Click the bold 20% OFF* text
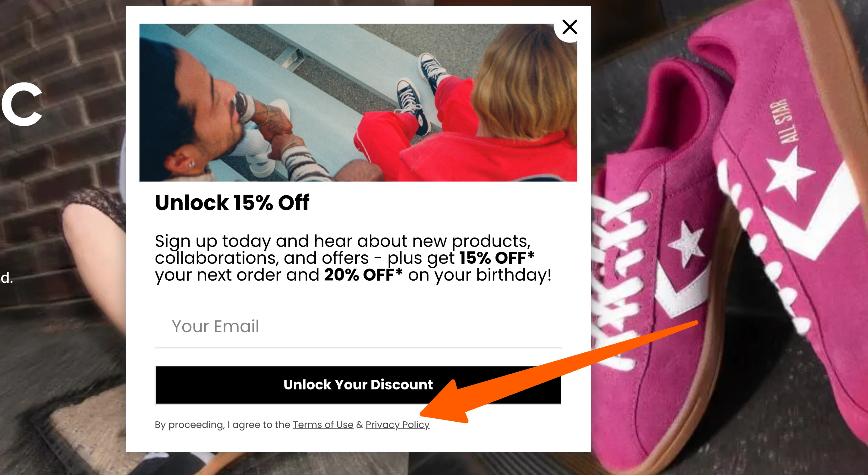The width and height of the screenshot is (868, 475). tap(363, 275)
